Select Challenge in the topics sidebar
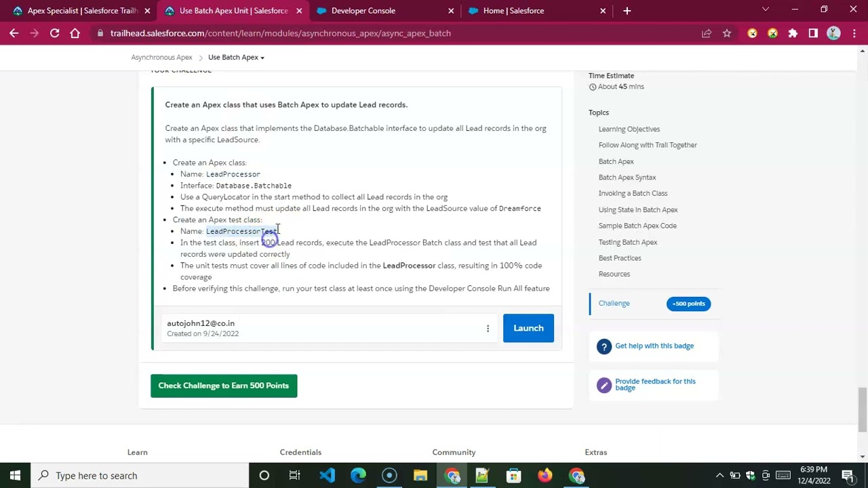The height and width of the screenshot is (488, 868). pyautogui.click(x=614, y=304)
